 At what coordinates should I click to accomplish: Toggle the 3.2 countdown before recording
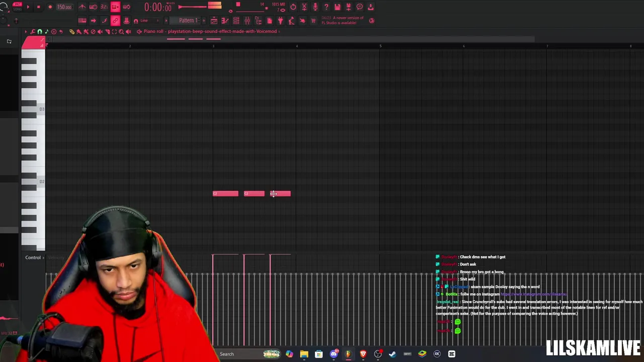(x=104, y=7)
